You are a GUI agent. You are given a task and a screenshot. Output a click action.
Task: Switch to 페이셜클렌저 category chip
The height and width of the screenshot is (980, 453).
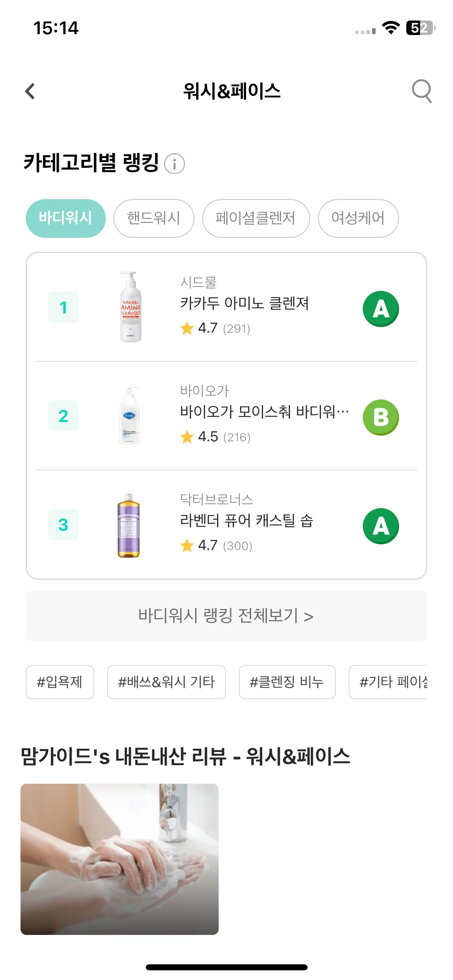coord(256,218)
